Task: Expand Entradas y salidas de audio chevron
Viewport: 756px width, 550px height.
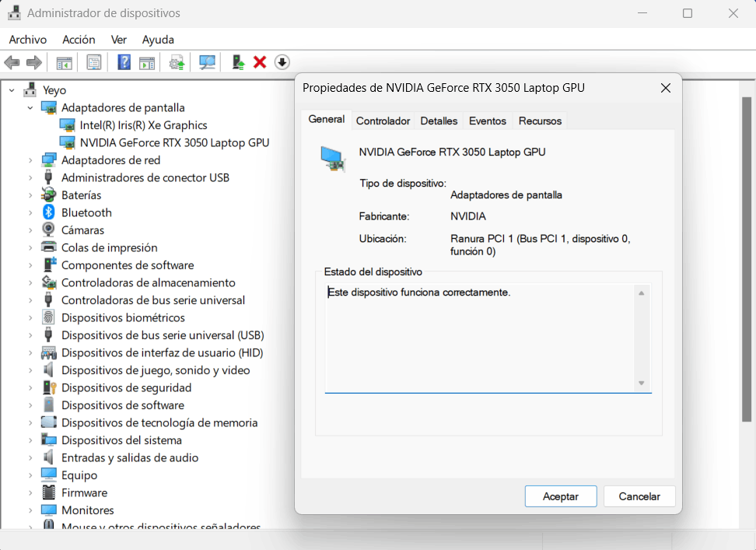Action: point(30,457)
